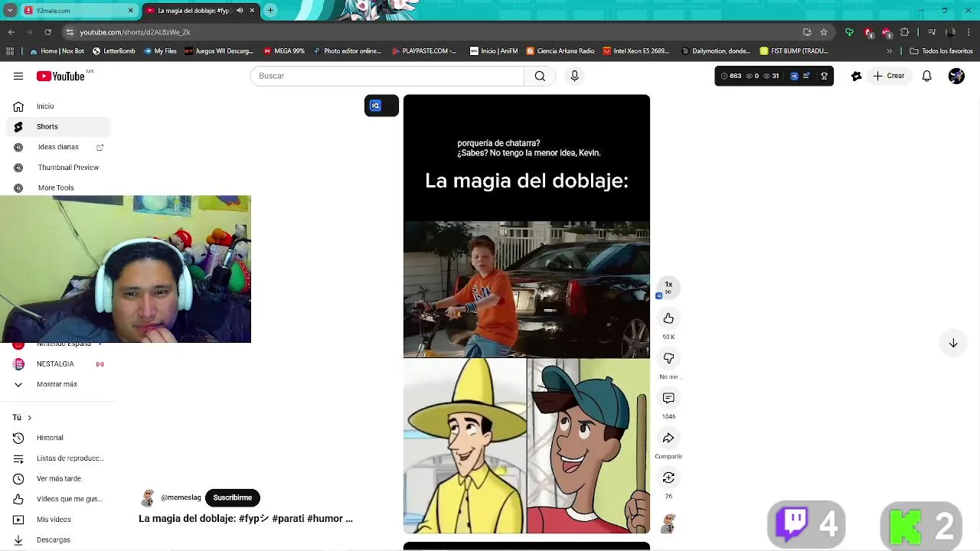Open Descargas in sidebar
Image resolution: width=980 pixels, height=551 pixels.
[x=58, y=540]
